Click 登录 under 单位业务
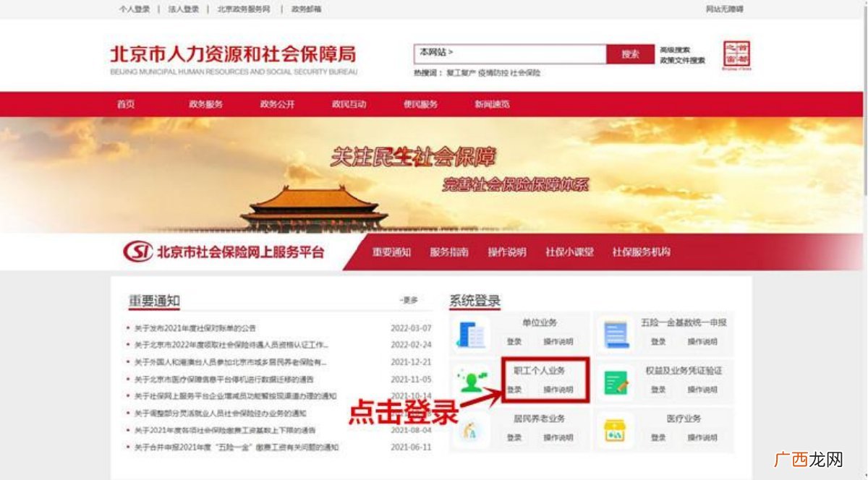This screenshot has height=480, width=868. (514, 342)
